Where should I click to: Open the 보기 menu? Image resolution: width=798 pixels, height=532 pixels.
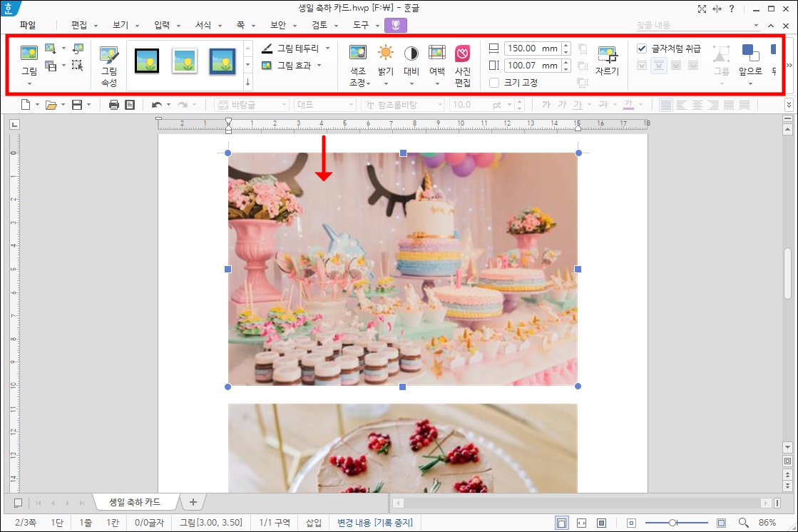(x=121, y=25)
